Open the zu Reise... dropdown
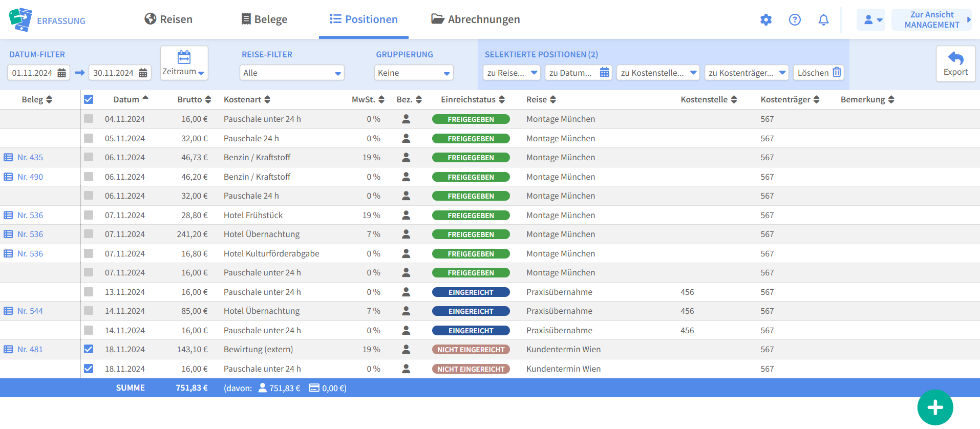980x429 pixels. 512,73
